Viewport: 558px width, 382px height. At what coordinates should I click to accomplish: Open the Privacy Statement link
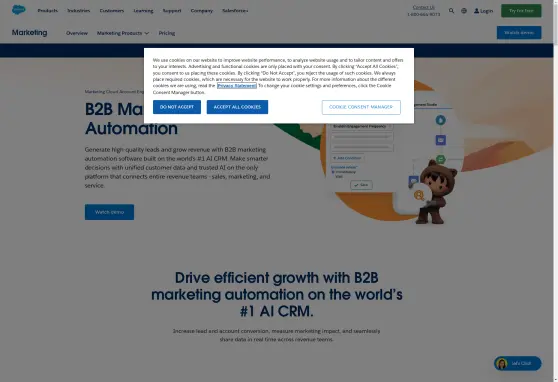coord(237,86)
